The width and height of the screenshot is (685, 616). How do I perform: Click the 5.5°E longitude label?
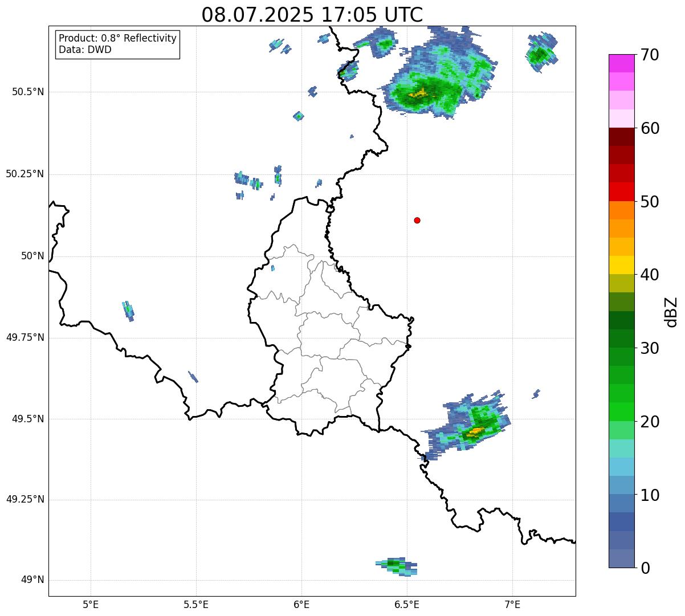coord(196,605)
